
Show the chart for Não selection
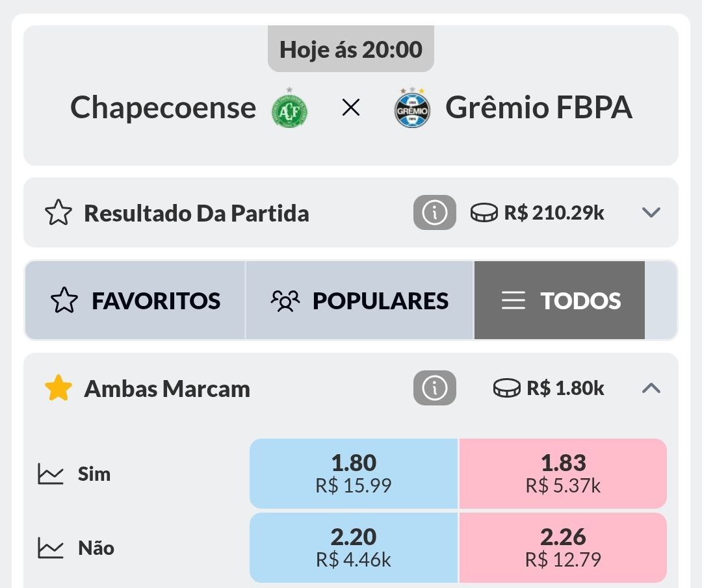tap(51, 548)
